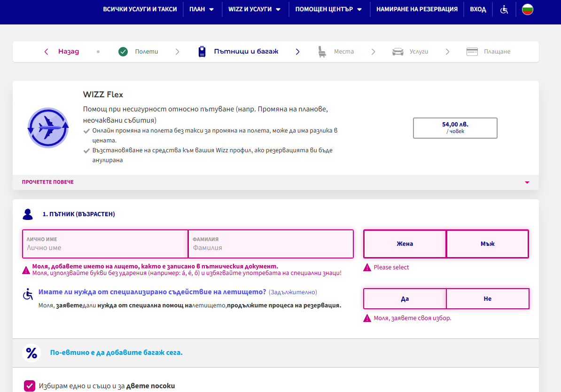Screen dimensions: 561x392
Task: Select Мъж gender option
Action: [x=488, y=244]
